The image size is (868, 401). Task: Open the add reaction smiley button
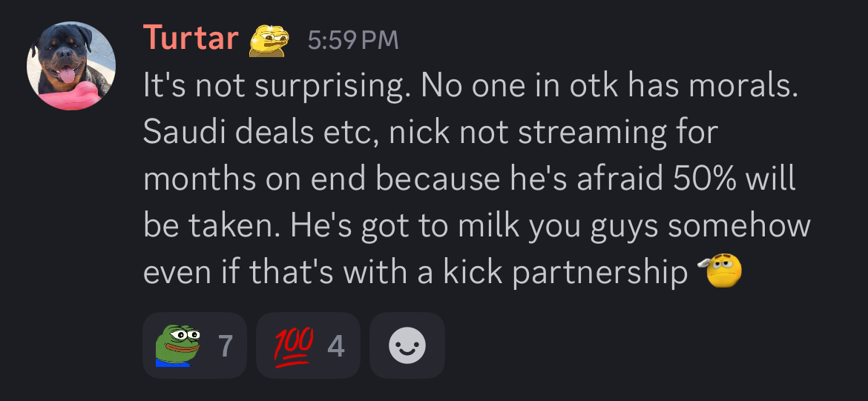pyautogui.click(x=407, y=345)
